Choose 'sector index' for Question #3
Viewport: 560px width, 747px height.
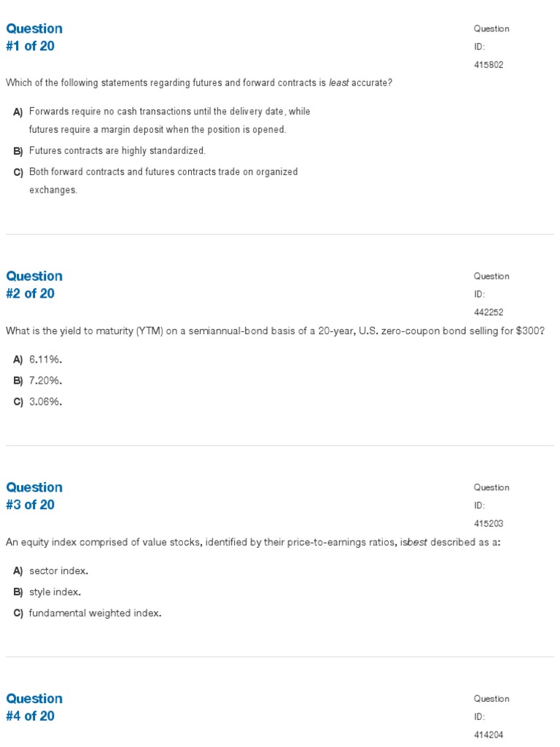tap(50, 570)
